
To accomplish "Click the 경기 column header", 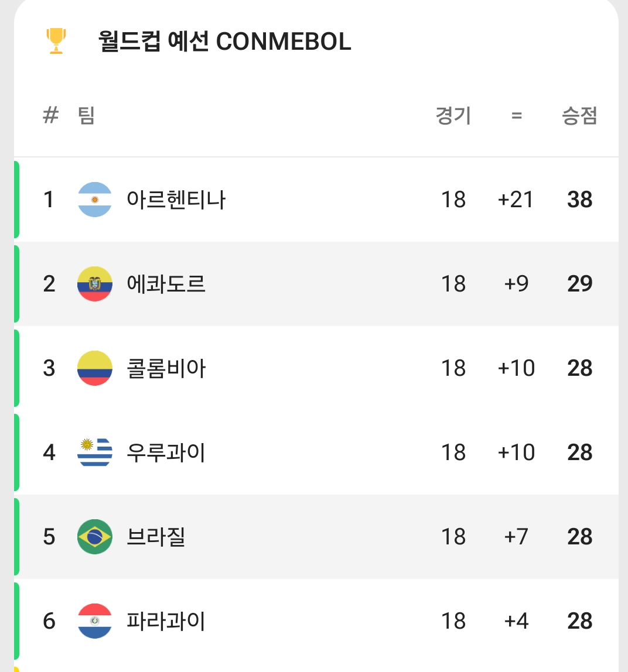I will [453, 115].
